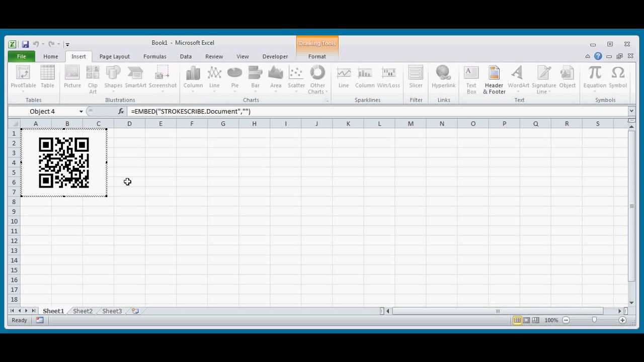
Task: Open the Customize Quick Access Toolbar dropdown
Action: (x=67, y=44)
